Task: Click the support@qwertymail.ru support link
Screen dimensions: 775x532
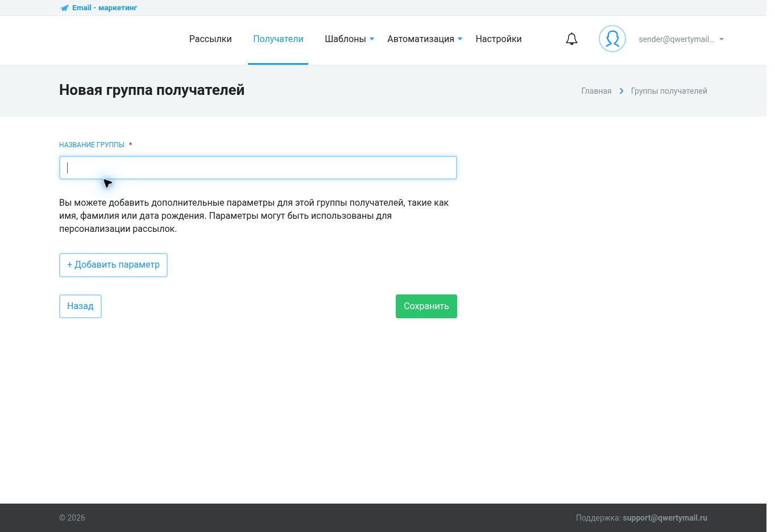Action: (x=665, y=518)
